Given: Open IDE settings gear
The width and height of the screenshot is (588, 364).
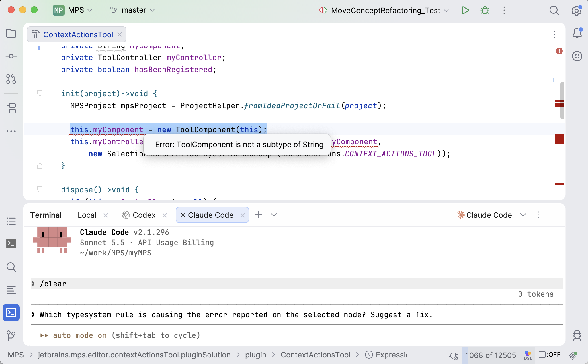Looking at the screenshot, I should coord(576,11).
